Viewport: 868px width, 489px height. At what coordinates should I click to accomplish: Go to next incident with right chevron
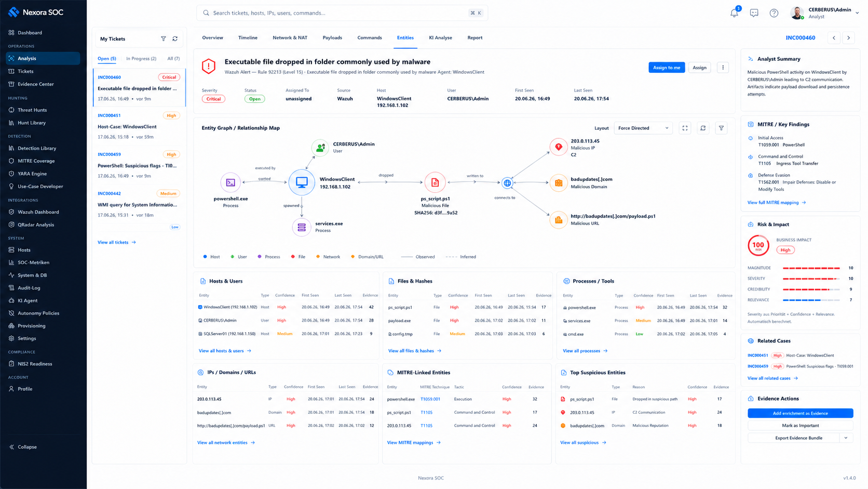click(849, 38)
